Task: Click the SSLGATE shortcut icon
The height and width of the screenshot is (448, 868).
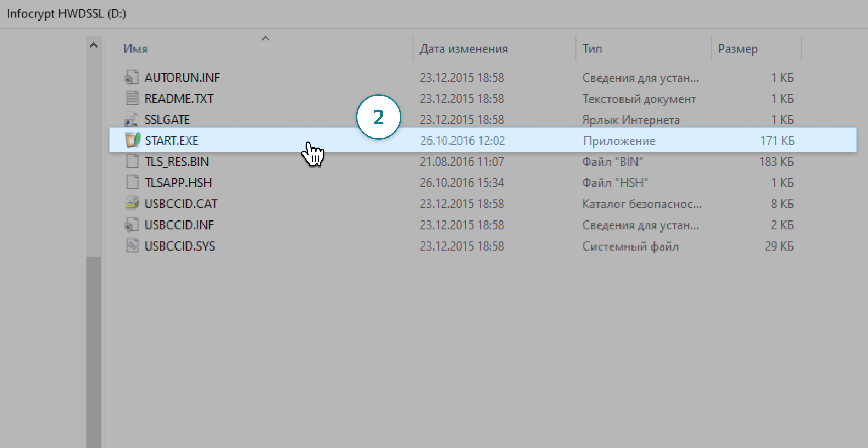Action: [132, 119]
